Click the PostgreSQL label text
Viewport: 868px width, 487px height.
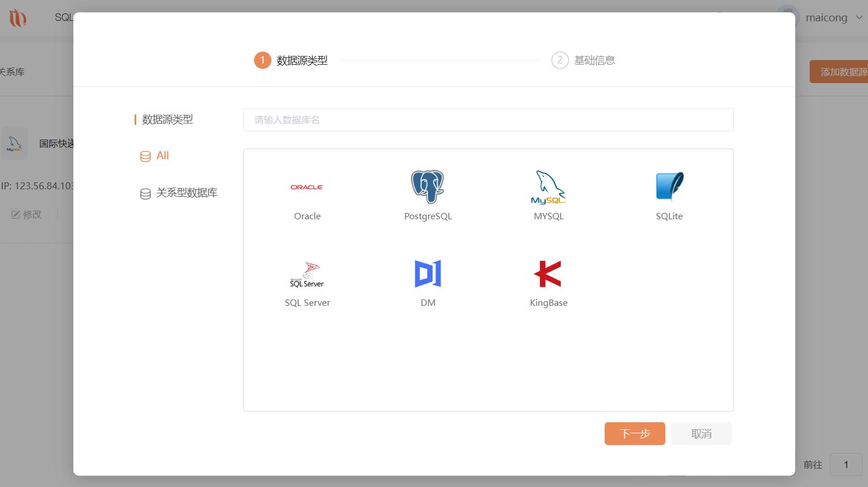(x=428, y=216)
